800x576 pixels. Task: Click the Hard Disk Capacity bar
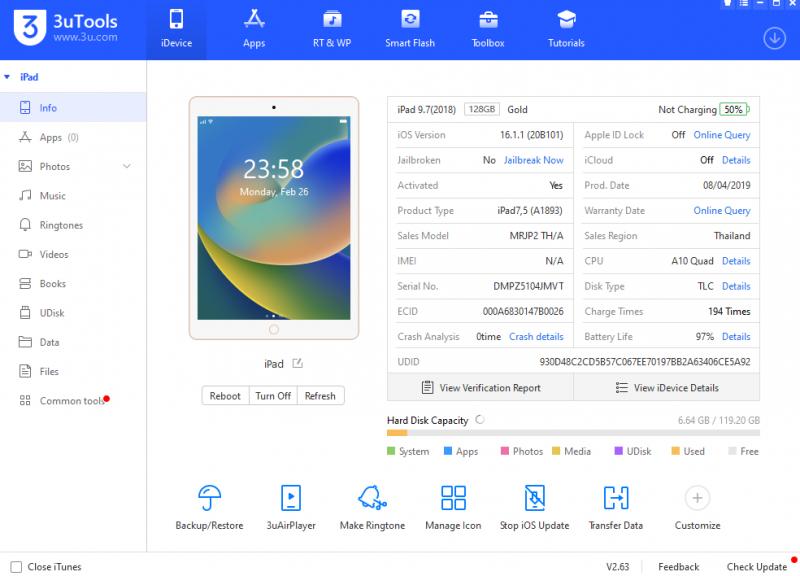(x=573, y=433)
